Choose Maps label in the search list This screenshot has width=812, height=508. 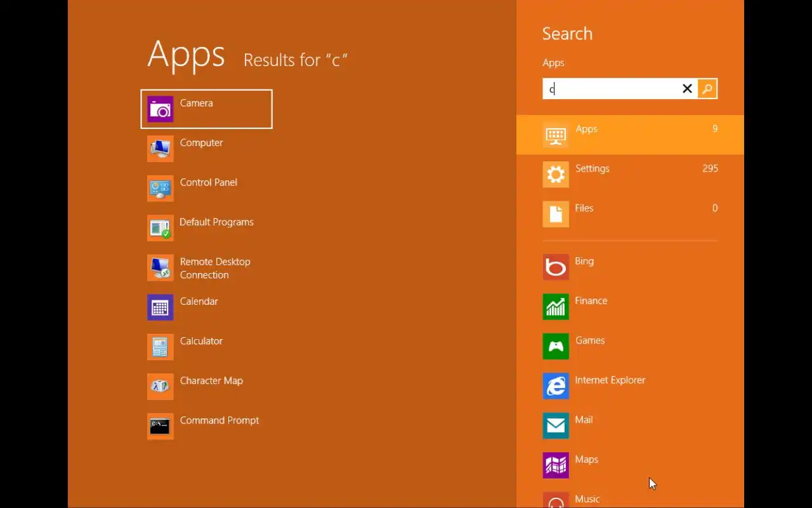pyautogui.click(x=587, y=460)
